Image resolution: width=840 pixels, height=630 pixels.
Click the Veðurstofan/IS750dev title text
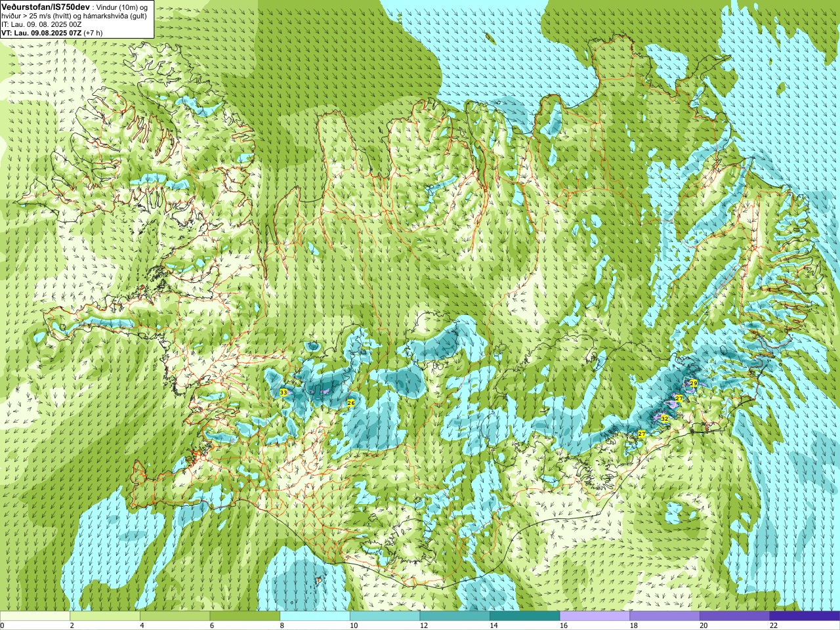tap(46, 7)
